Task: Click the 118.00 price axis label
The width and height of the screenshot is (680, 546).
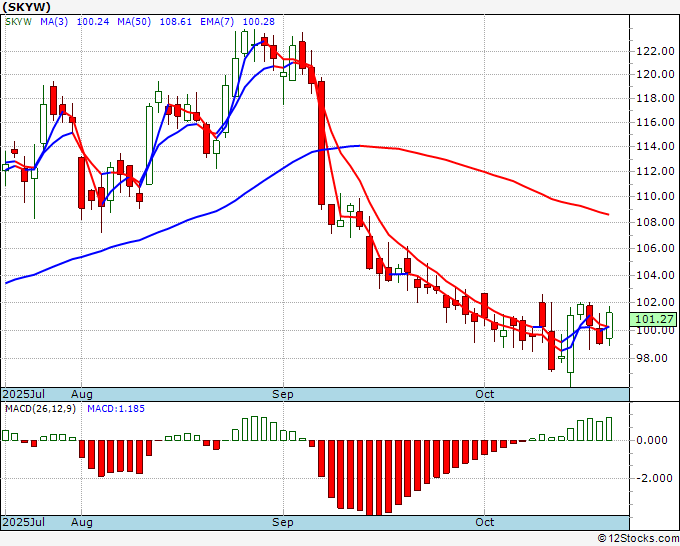Action: coord(655,98)
